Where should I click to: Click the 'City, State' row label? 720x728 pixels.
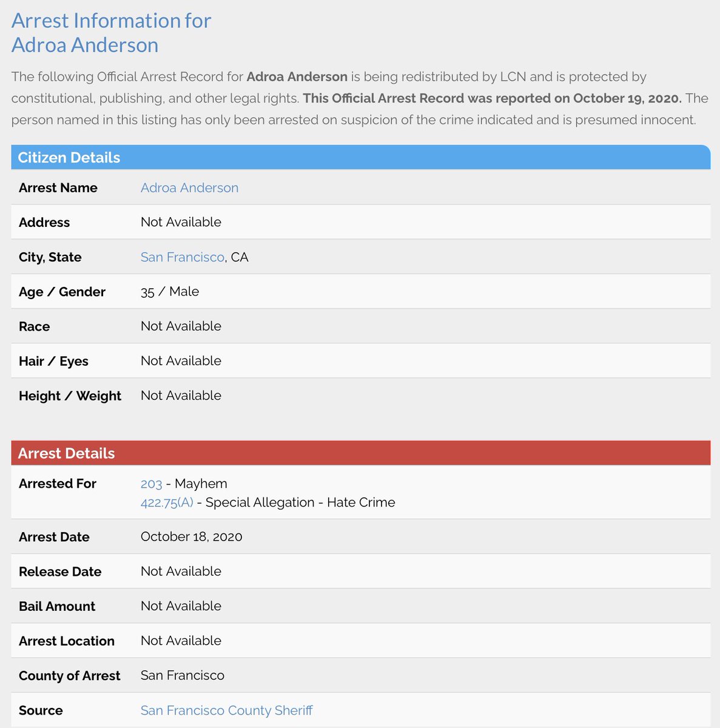point(50,257)
